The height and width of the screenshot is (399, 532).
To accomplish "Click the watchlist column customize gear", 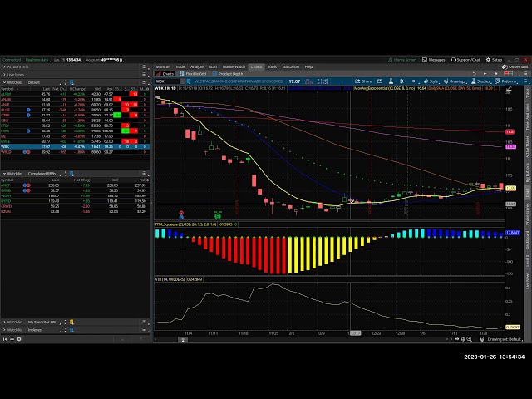I will pyautogui.click(x=147, y=89).
